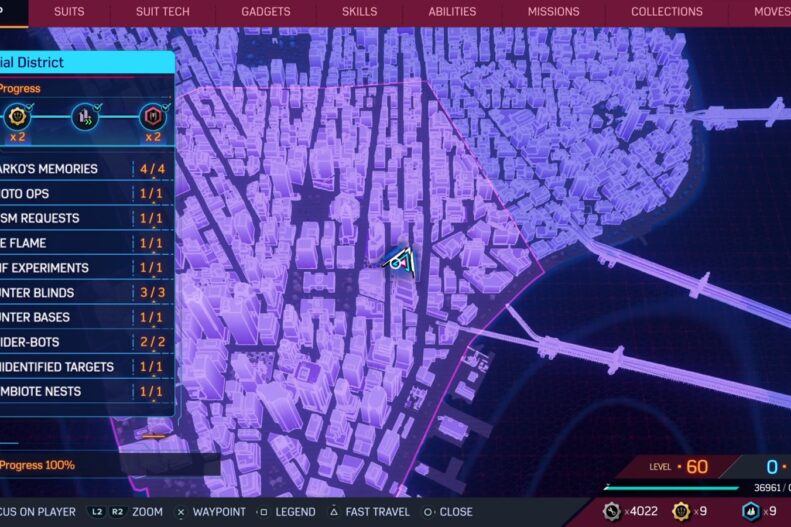
Task: Click the 36961 experience points value
Action: (770, 488)
